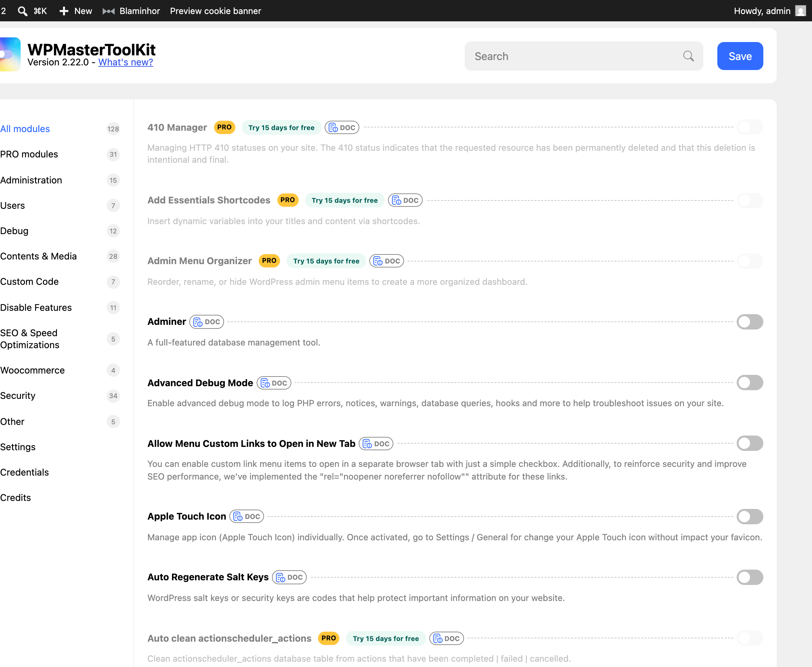Open the admin bar search icon
This screenshot has width=812, height=667.
(x=23, y=11)
